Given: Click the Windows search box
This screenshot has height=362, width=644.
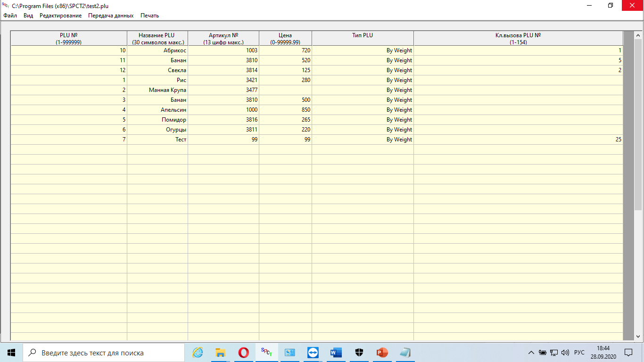Looking at the screenshot, I should pyautogui.click(x=104, y=353).
